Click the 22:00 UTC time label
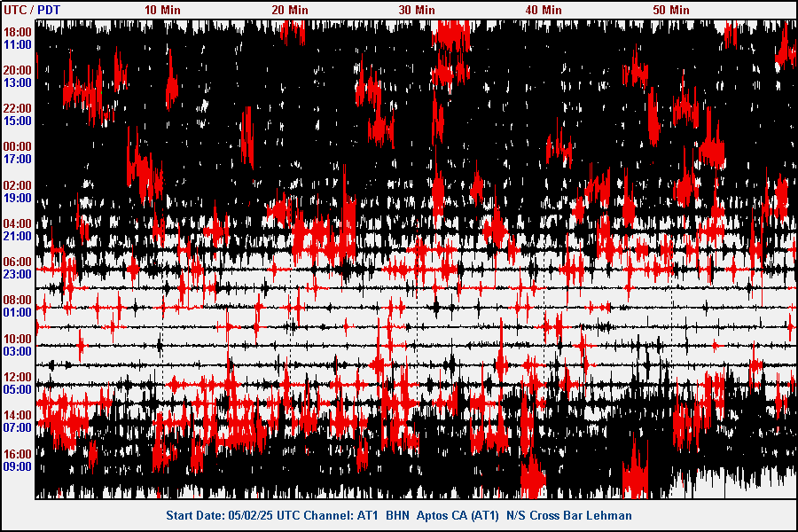The image size is (798, 532). click(18, 108)
